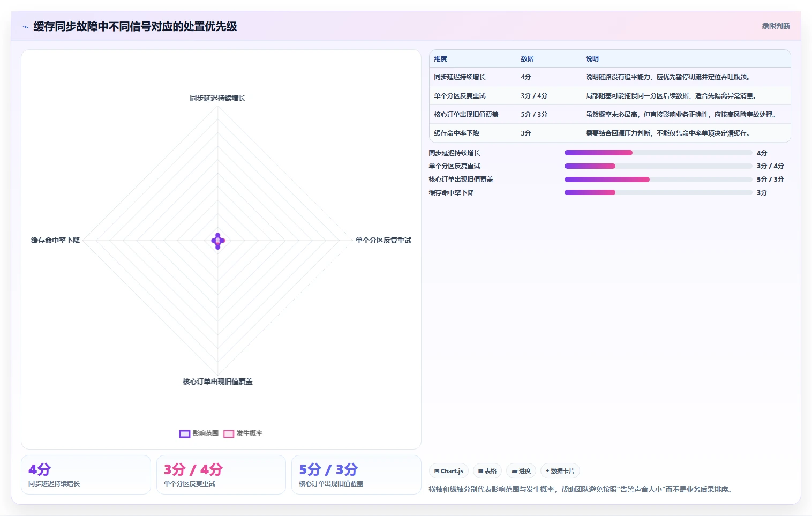This screenshot has width=812, height=516.
Task: Click the 单个分区反复重试 radar axis label
Action: 384,240
